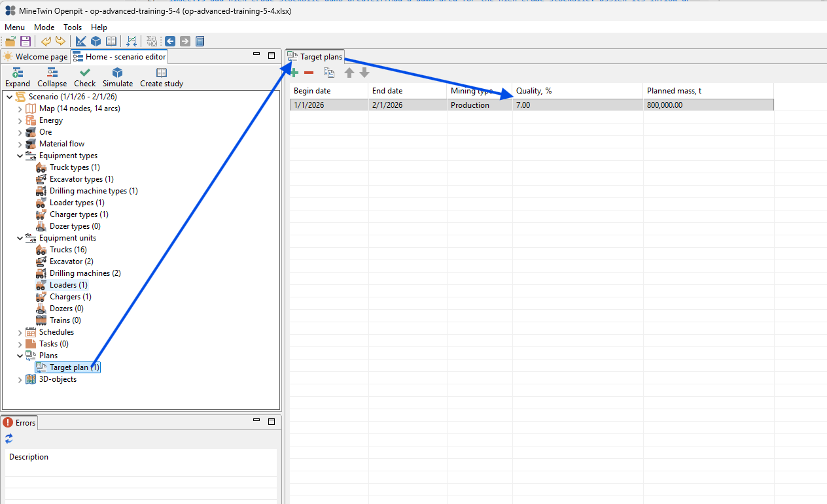
Task: Click the purple save floppy icon
Action: (26, 41)
